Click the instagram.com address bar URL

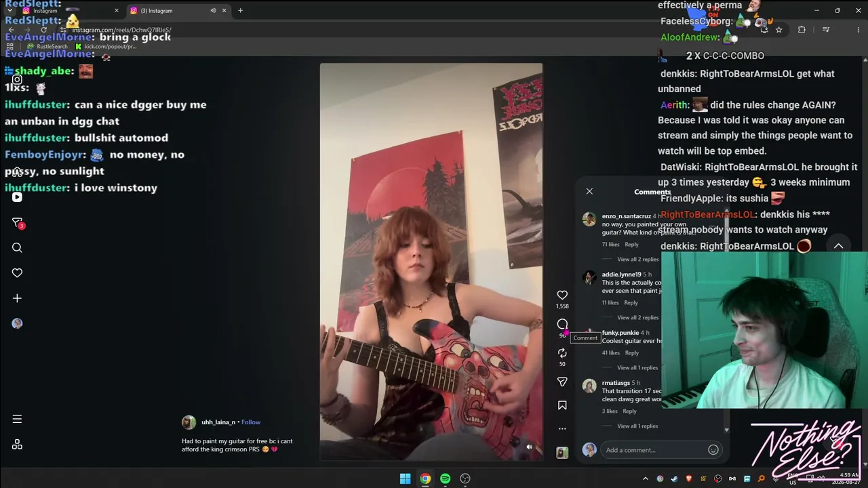click(122, 30)
